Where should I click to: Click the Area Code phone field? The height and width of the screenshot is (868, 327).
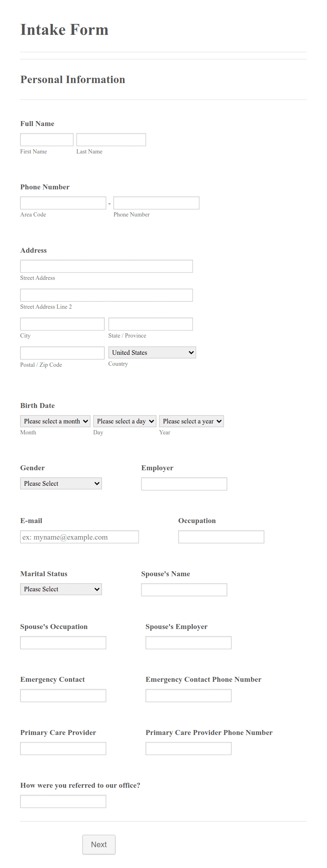(63, 203)
